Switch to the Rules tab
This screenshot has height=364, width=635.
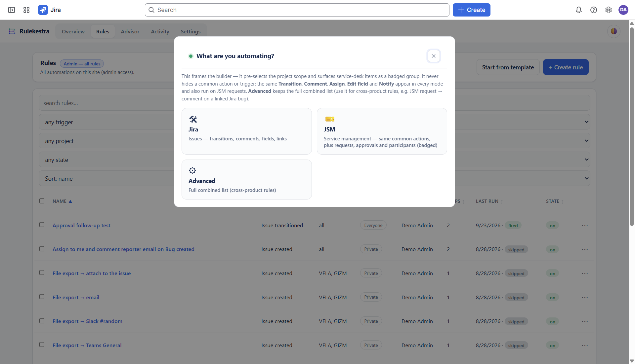click(103, 31)
